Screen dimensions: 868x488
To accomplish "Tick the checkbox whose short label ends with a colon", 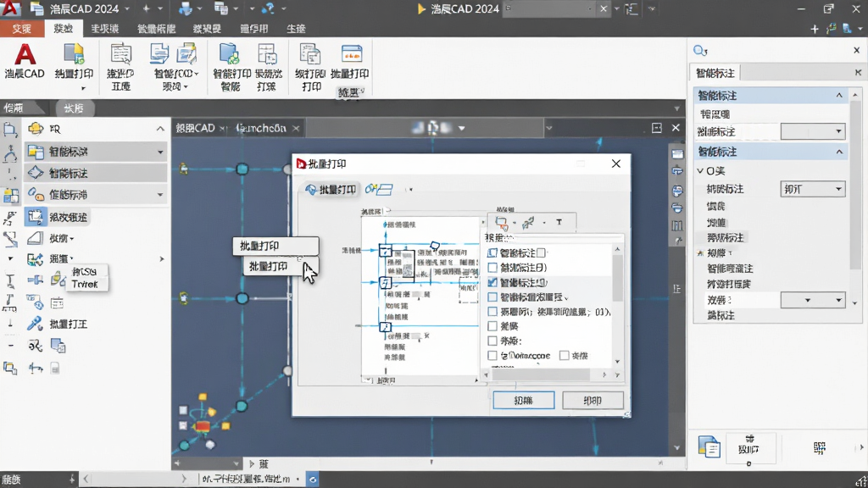I will tap(492, 341).
